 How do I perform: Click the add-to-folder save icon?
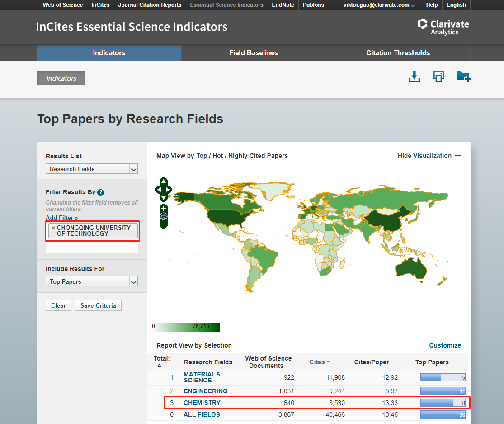pos(463,77)
